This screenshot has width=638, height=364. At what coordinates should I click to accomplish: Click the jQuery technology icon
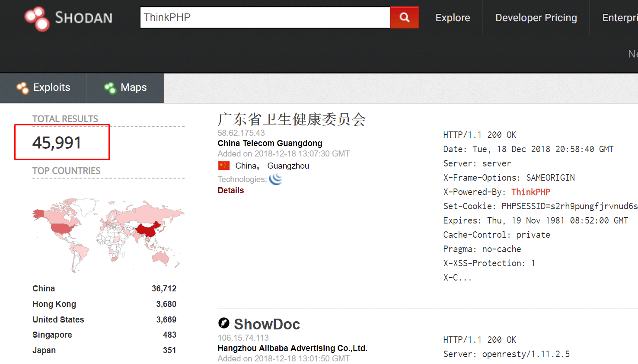(x=275, y=179)
